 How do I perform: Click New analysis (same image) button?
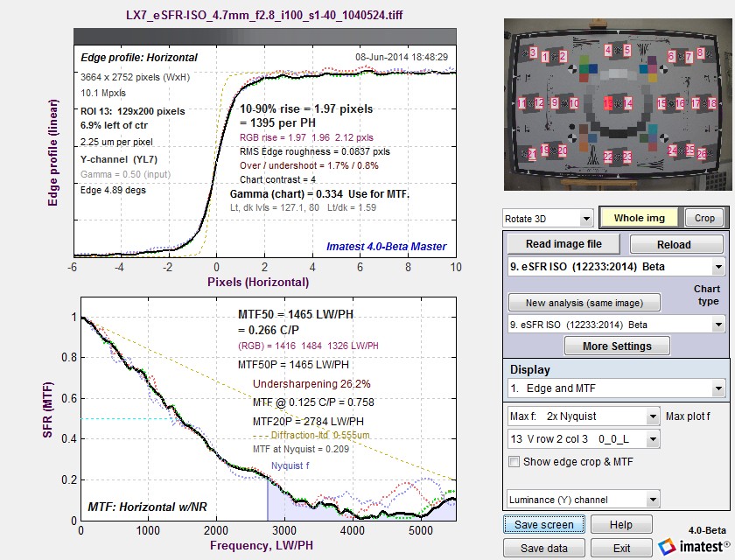pyautogui.click(x=584, y=303)
